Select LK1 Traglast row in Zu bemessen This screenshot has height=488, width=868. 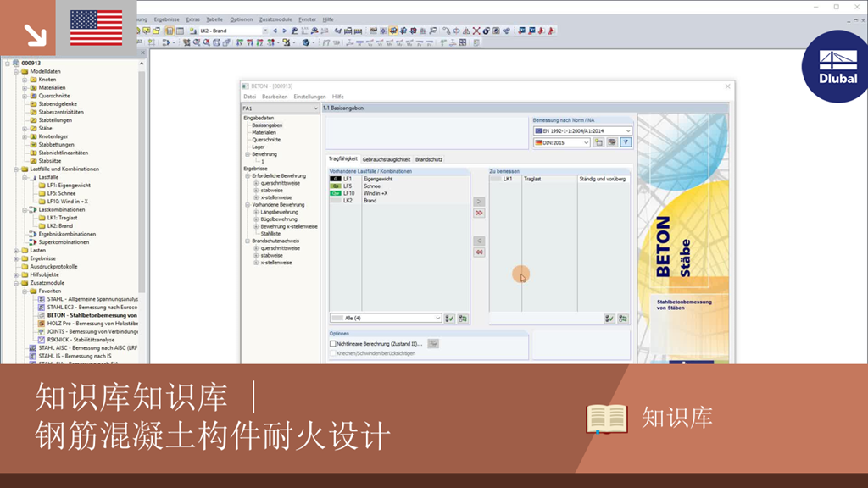point(559,180)
